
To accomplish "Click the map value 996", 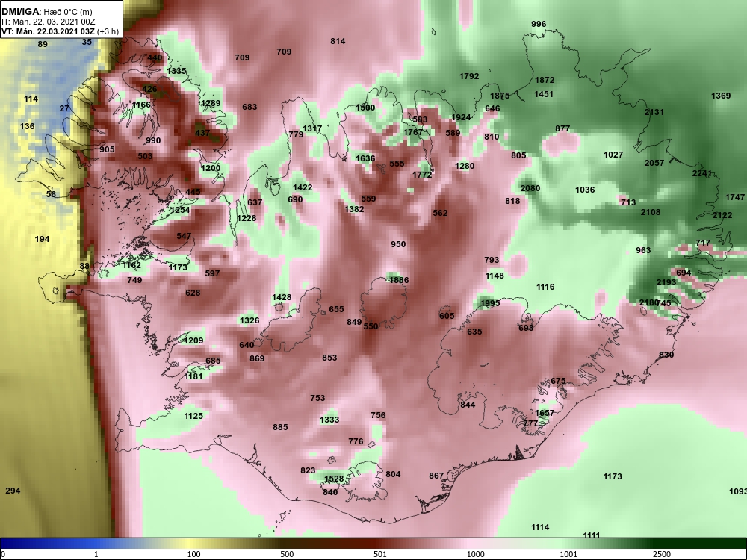I will coord(539,24).
